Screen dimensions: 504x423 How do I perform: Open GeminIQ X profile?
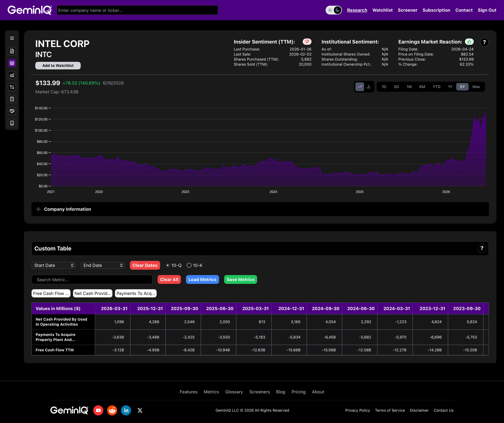140,410
